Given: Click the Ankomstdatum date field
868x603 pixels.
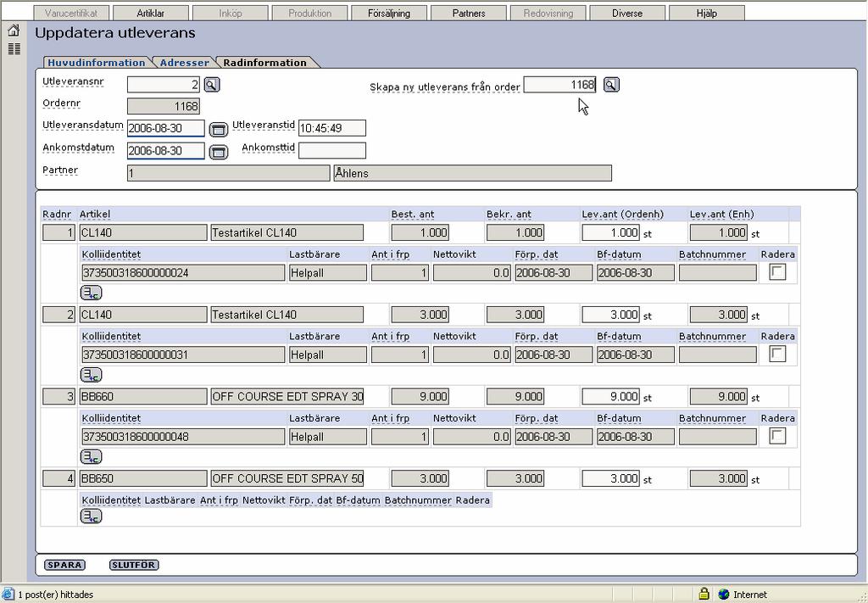Looking at the screenshot, I should (166, 151).
